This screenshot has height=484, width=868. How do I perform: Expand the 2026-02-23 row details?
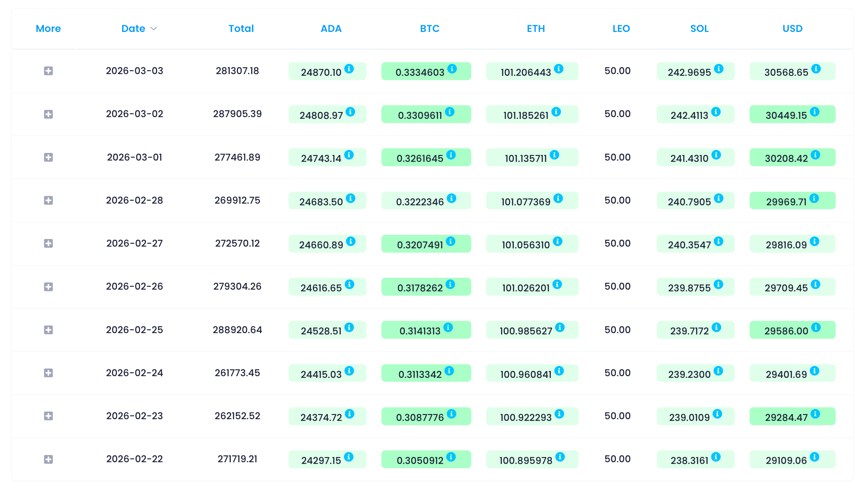click(49, 416)
